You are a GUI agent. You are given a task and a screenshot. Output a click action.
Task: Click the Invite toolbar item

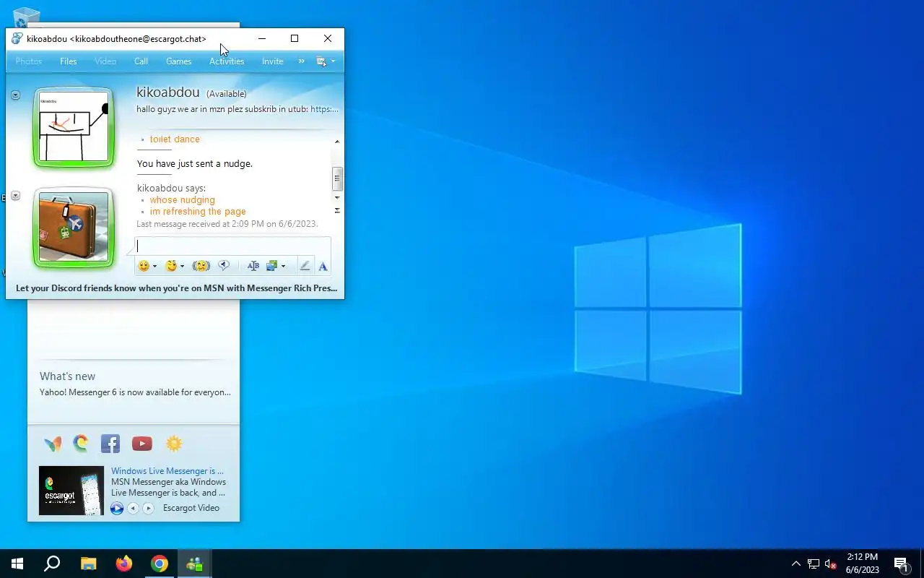(x=272, y=61)
